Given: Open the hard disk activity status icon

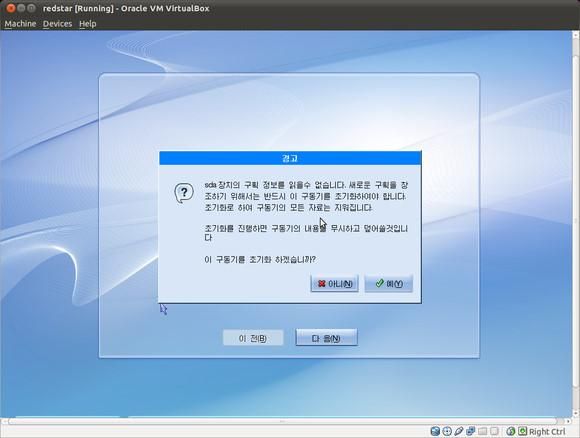Looking at the screenshot, I should point(435,431).
